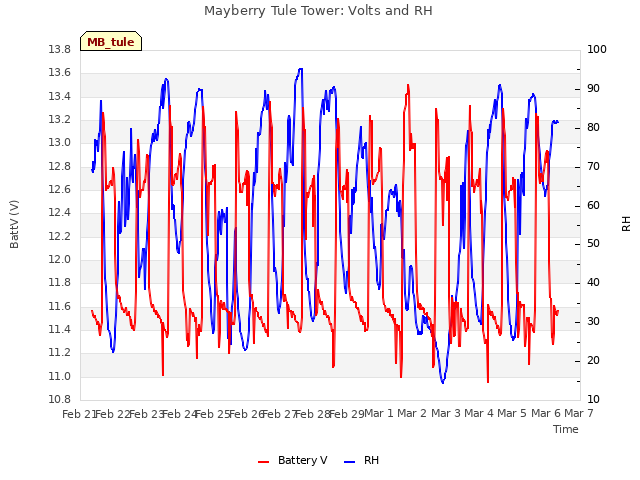Click the 13.0 voltage tick label
This screenshot has height=480, width=640.
[60, 143]
